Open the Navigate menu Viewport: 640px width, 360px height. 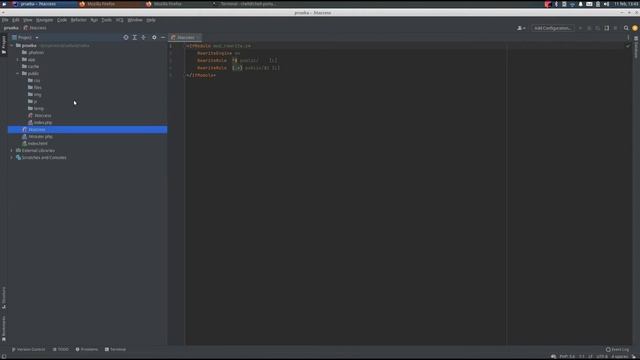pos(44,20)
